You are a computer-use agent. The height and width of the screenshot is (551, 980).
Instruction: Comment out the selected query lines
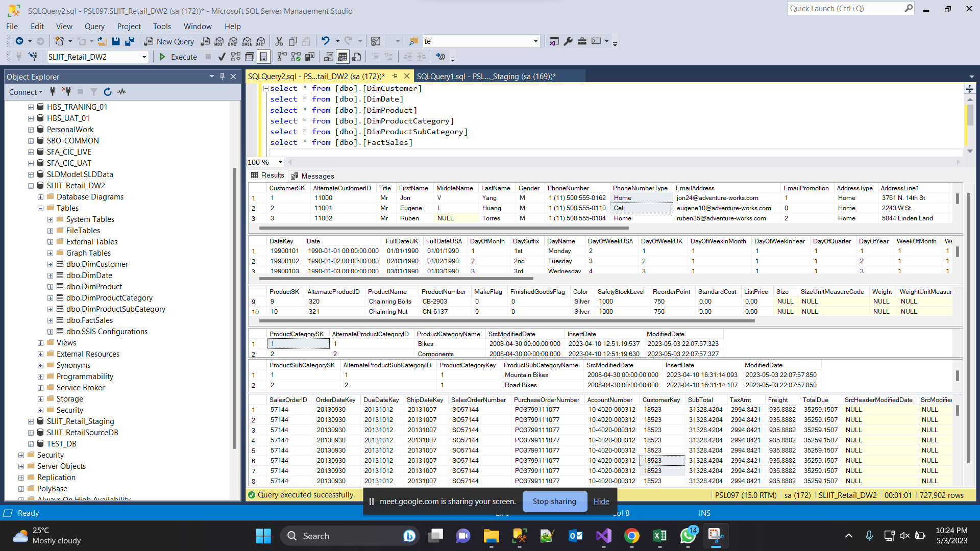point(376,57)
